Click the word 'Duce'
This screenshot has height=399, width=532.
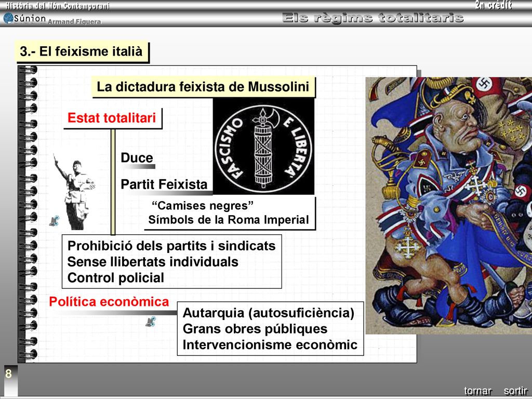point(137,157)
